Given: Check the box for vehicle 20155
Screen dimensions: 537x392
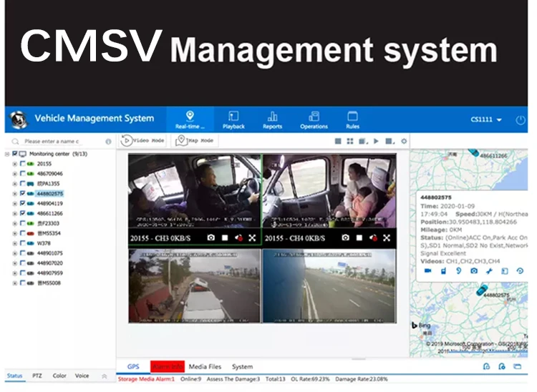Looking at the screenshot, I should coord(23,164).
